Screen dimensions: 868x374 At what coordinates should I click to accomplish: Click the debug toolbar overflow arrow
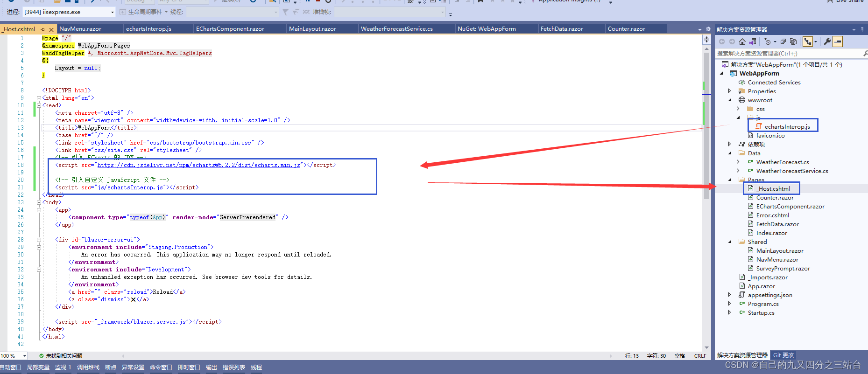pos(451,14)
